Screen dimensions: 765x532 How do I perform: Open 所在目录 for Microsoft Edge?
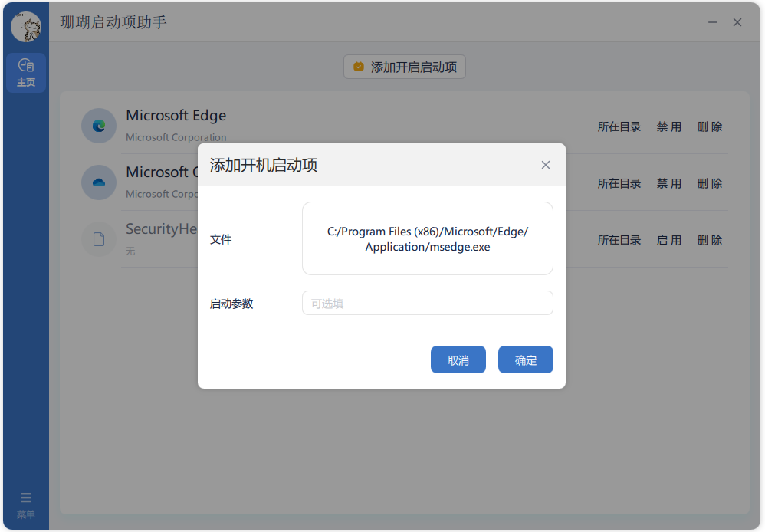click(x=619, y=127)
